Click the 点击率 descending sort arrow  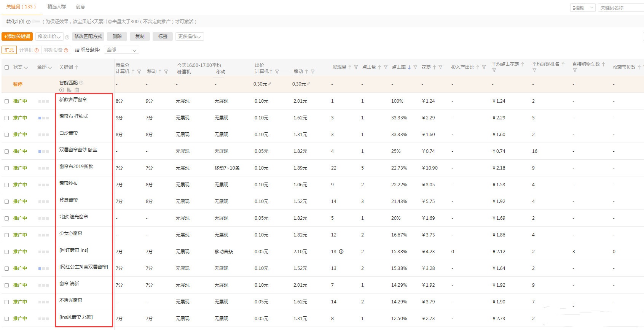409,67
